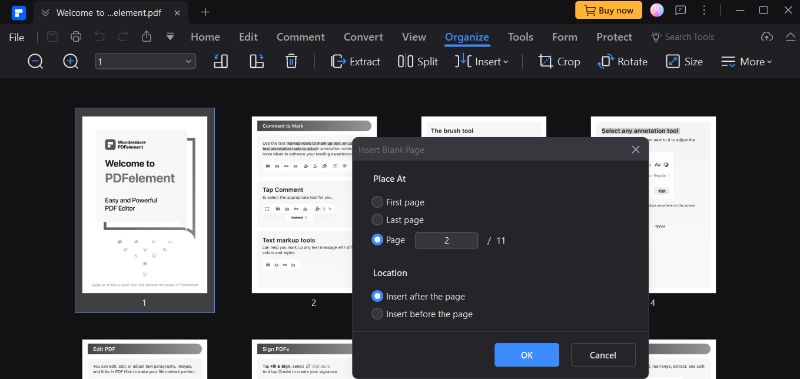
Task: Zoom out with the minus magnifier
Action: (35, 62)
